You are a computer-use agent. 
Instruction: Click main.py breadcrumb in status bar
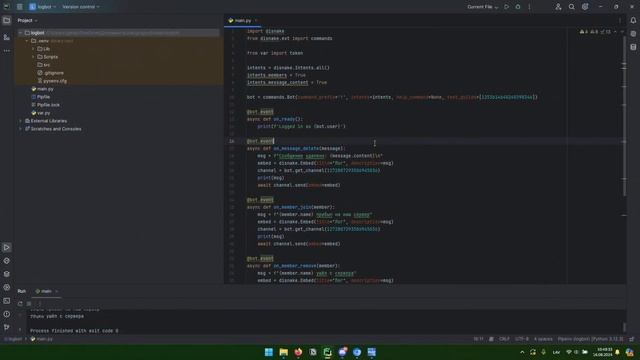coord(42,339)
